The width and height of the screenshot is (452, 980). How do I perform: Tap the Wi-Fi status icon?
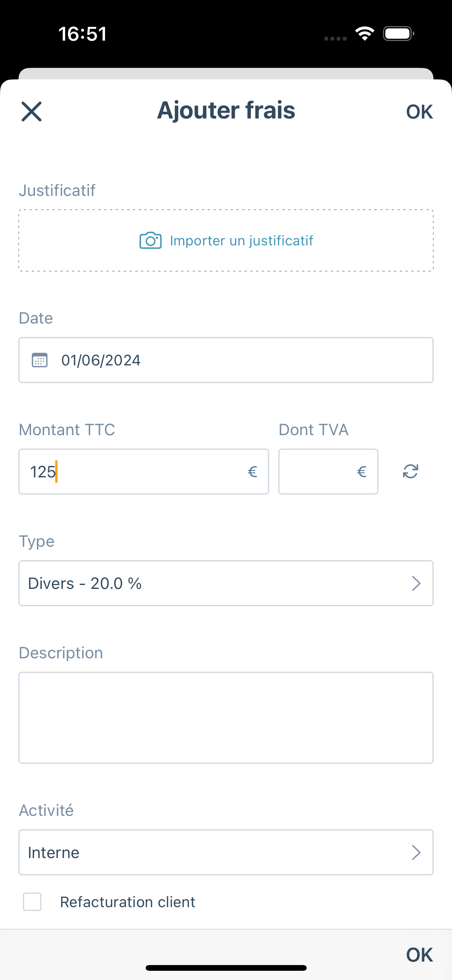(365, 34)
